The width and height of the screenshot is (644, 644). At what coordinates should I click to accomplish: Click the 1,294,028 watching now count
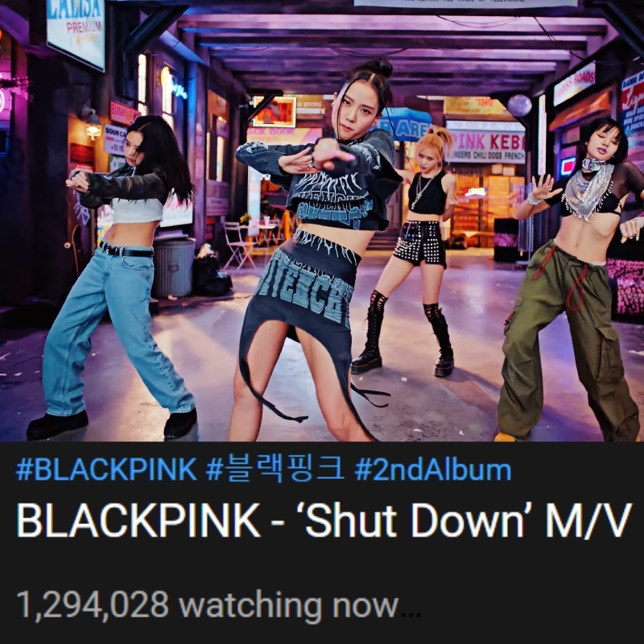tap(208, 605)
